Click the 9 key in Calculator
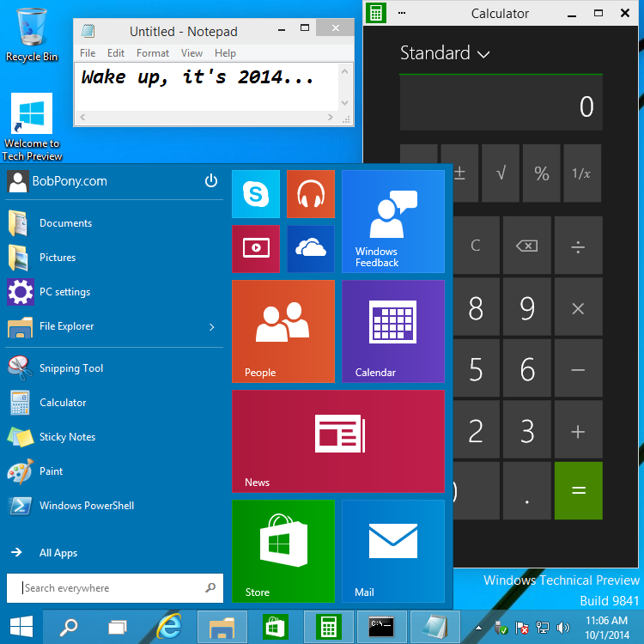 527,307
